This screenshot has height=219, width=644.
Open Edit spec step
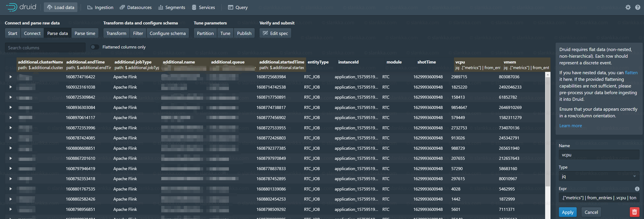click(275, 33)
